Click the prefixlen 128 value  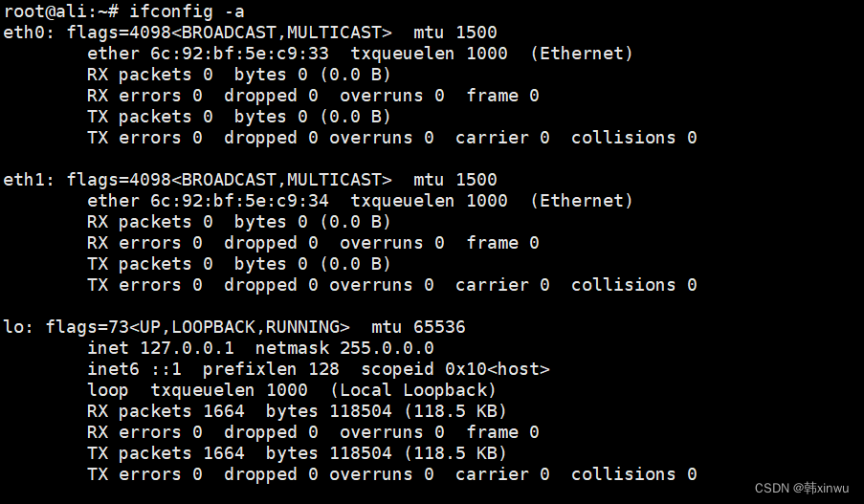click(324, 369)
